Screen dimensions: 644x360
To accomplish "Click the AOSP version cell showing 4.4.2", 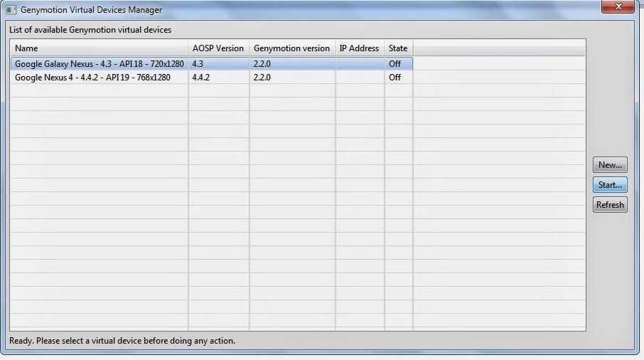I will tap(218, 78).
